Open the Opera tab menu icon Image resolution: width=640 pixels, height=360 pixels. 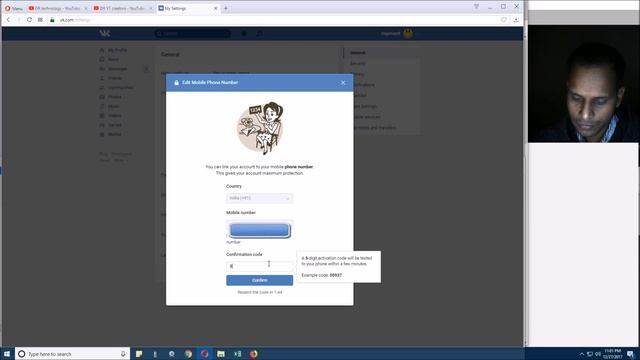(x=476, y=7)
